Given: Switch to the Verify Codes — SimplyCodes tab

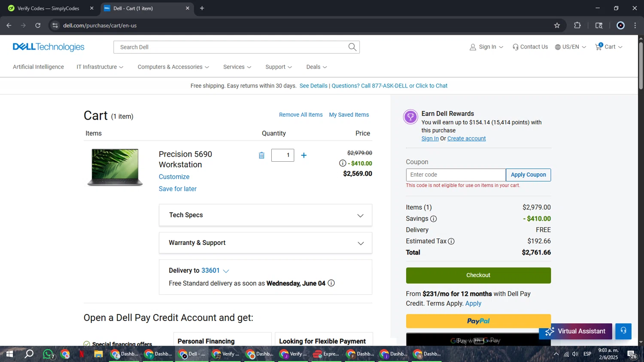Looking at the screenshot, I should point(48,8).
